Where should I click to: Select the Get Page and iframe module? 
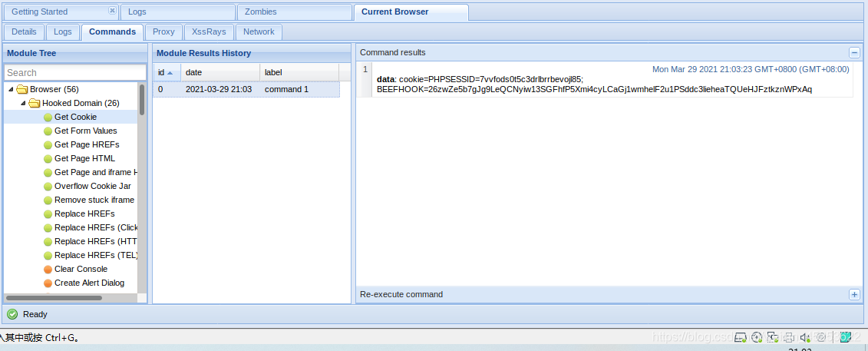(96, 172)
